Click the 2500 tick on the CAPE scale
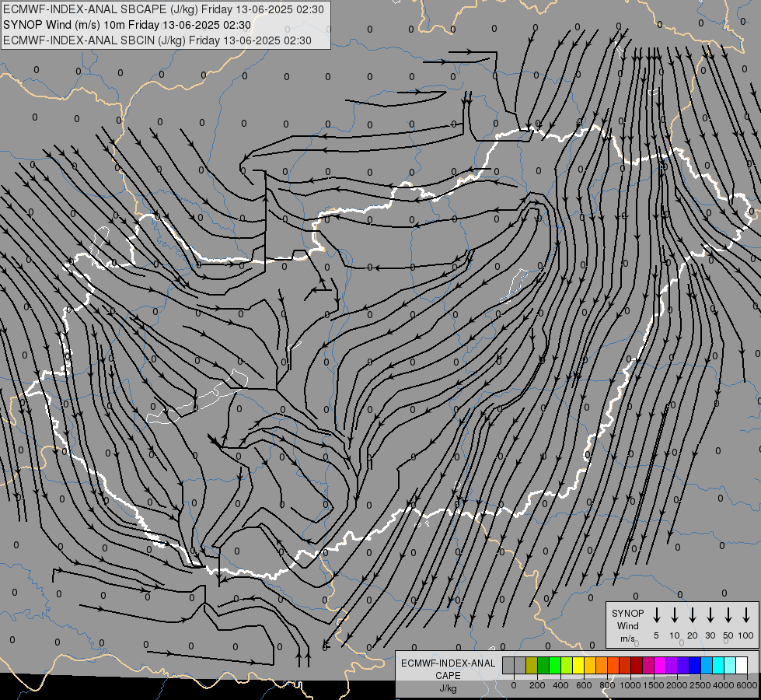 tap(700, 685)
